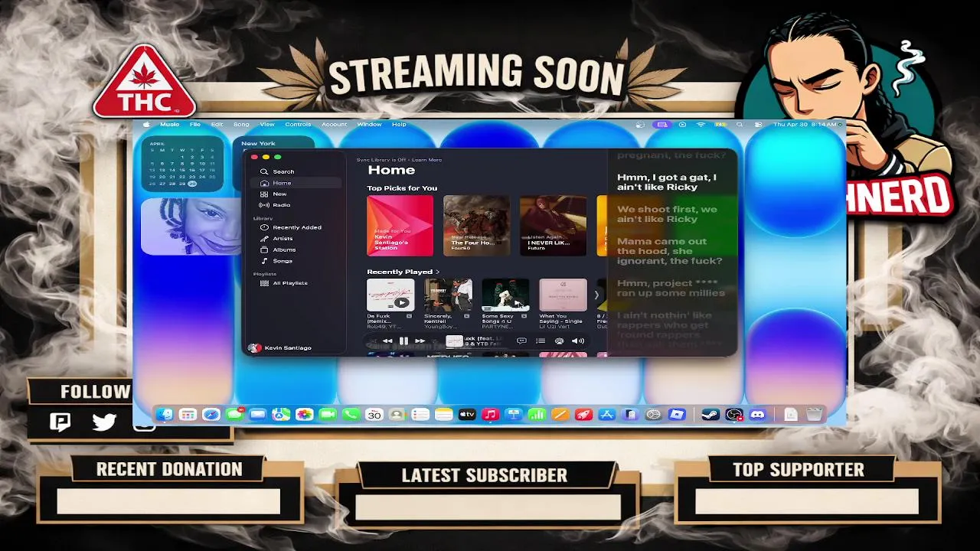Open Kevin Santiago account profile

(280, 347)
